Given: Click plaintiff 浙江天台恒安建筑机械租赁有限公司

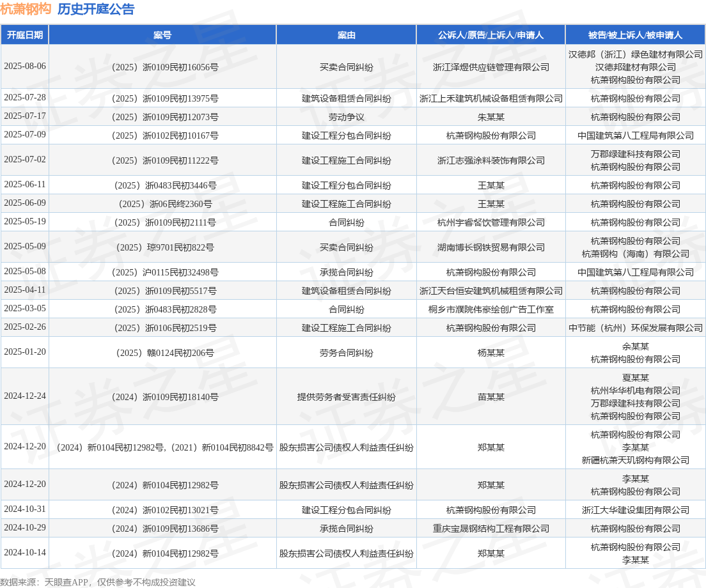Looking at the screenshot, I should point(490,291).
